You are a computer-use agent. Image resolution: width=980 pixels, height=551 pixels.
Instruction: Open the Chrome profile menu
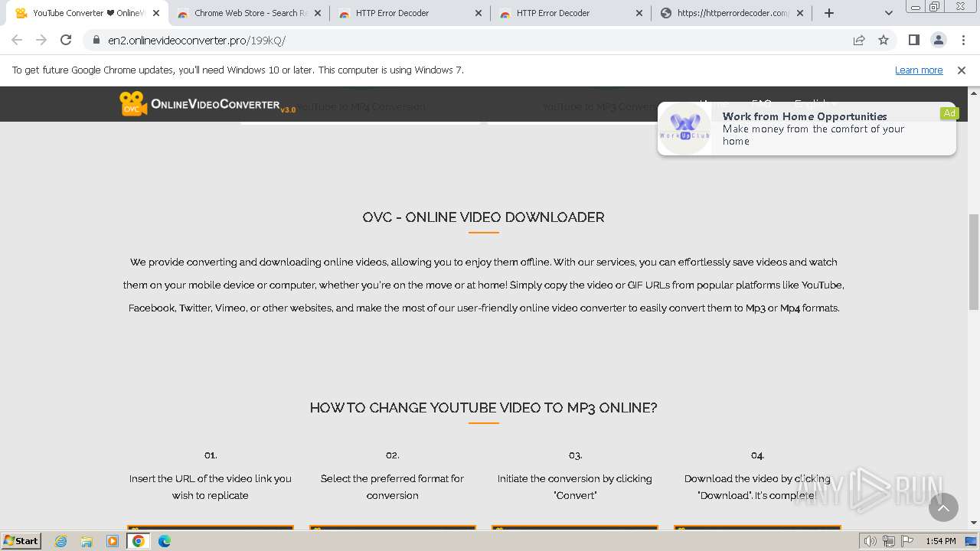(x=938, y=40)
